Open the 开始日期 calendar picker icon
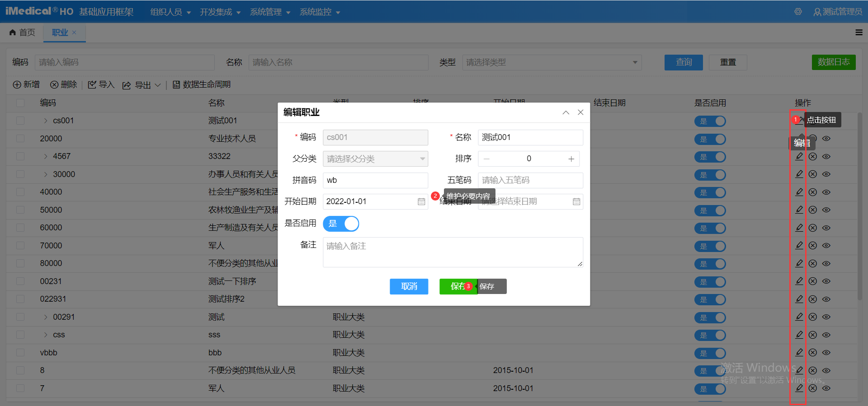The width and height of the screenshot is (868, 406). [x=421, y=202]
